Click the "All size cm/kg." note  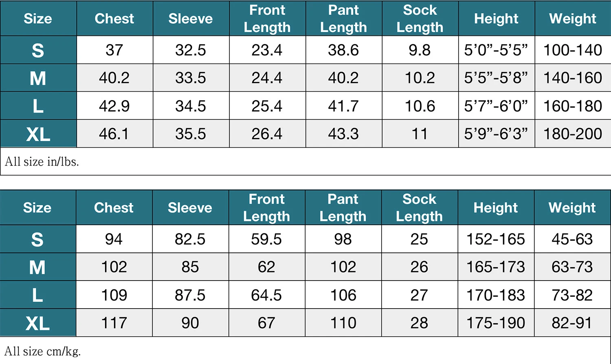(x=43, y=351)
